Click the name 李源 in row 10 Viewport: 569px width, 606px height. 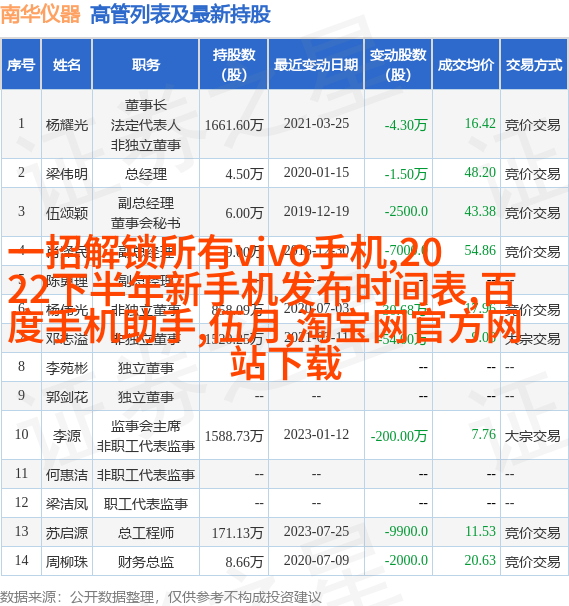[67, 436]
